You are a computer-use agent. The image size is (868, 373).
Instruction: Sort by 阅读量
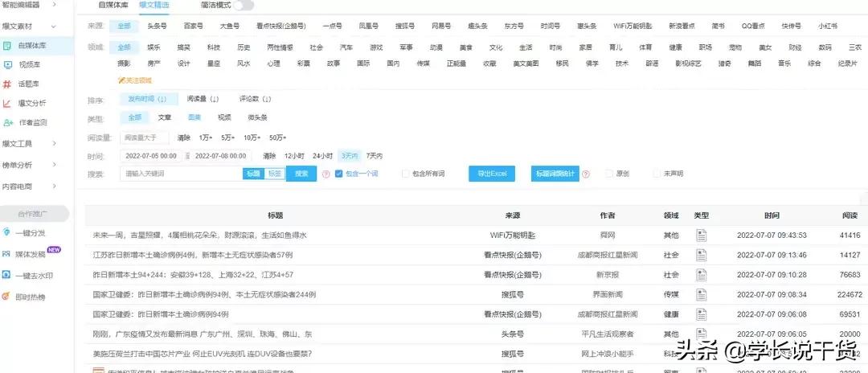203,100
